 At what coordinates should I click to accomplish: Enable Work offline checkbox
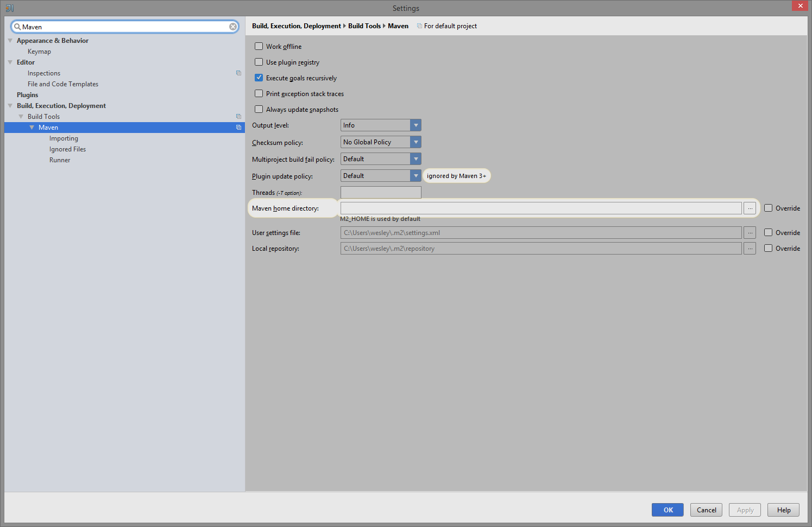click(x=259, y=47)
